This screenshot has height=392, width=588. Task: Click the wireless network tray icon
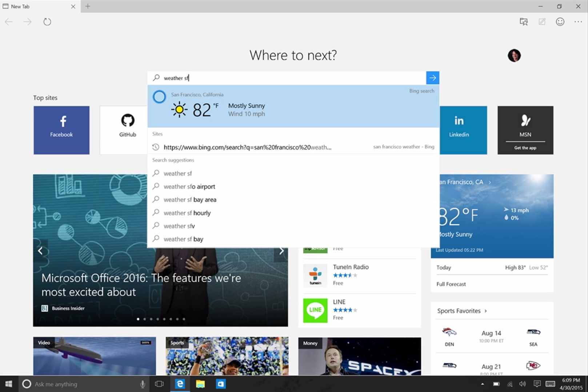pyautogui.click(x=510, y=384)
